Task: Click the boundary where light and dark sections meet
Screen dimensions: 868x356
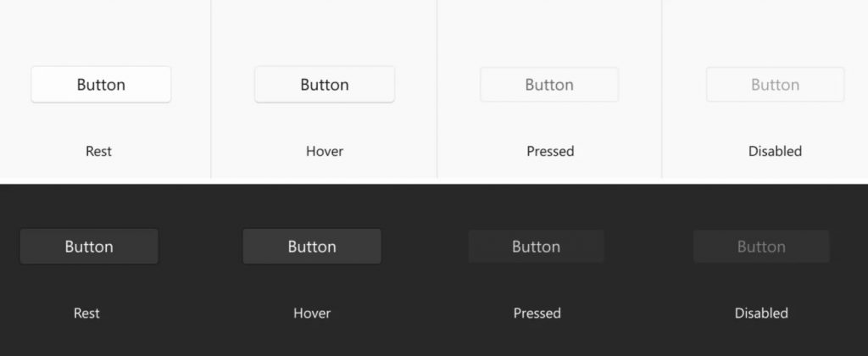Action: 434,183
